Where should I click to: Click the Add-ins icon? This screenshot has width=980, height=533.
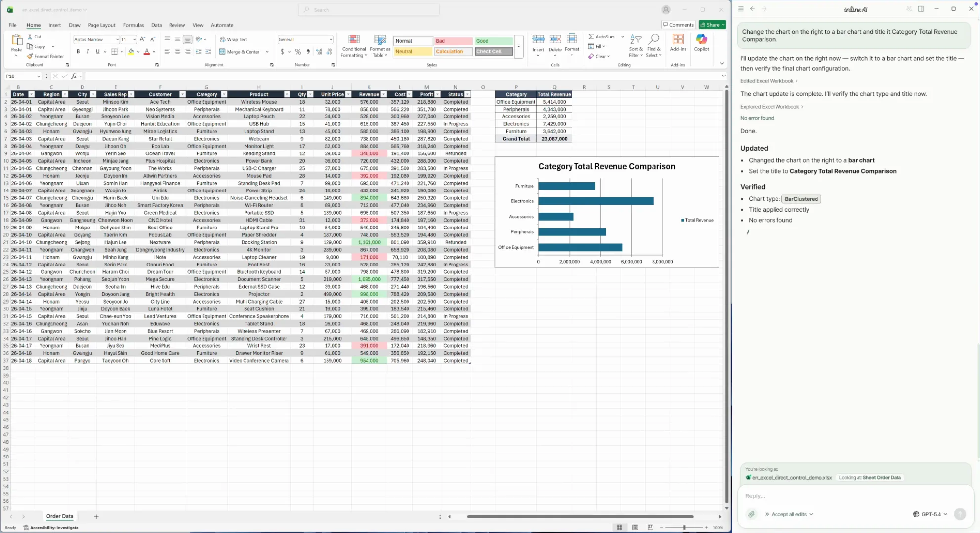[x=678, y=40]
